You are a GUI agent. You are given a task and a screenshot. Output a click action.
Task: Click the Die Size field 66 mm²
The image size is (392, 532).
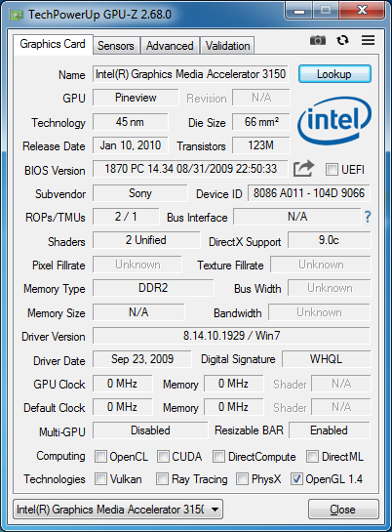[261, 122]
